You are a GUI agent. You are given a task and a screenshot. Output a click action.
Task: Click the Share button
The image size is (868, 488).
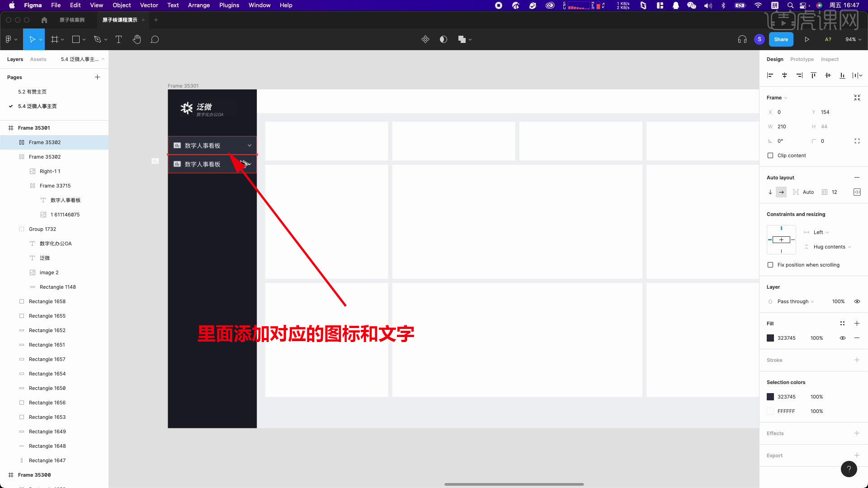point(781,39)
